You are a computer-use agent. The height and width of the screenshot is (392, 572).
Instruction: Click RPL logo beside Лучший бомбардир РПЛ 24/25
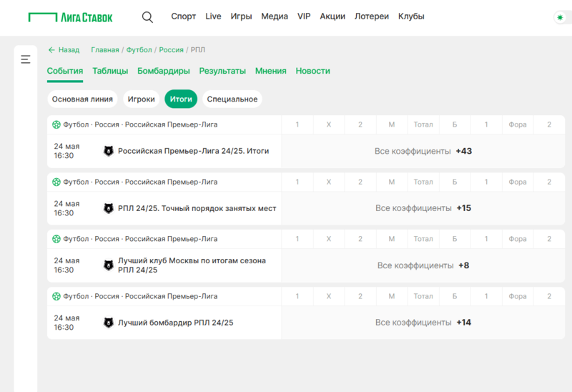[x=109, y=323]
